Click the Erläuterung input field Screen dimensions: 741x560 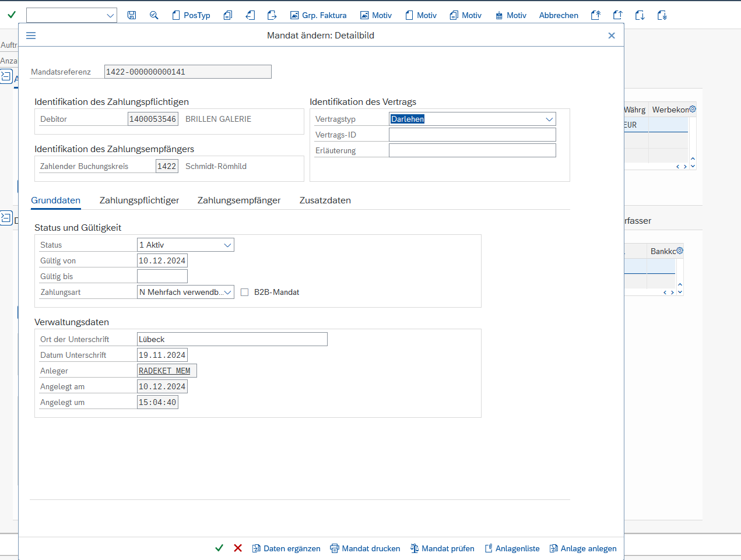point(472,150)
